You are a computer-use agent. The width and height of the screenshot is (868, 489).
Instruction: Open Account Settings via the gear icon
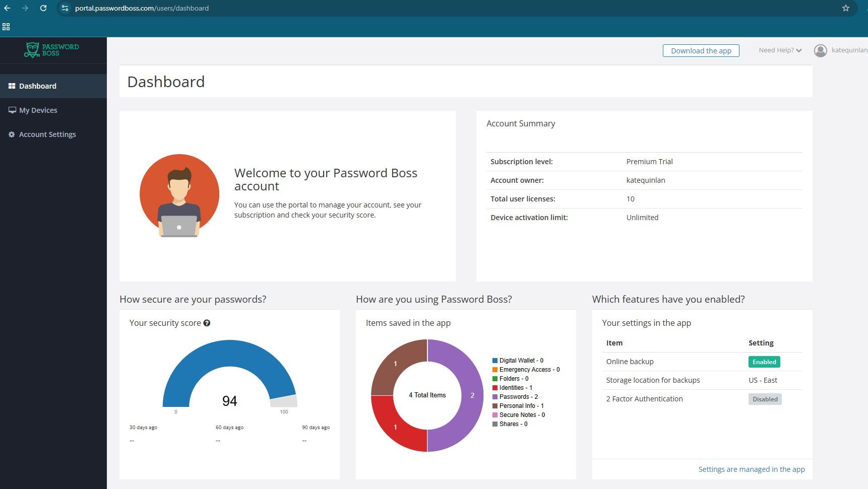tap(11, 134)
